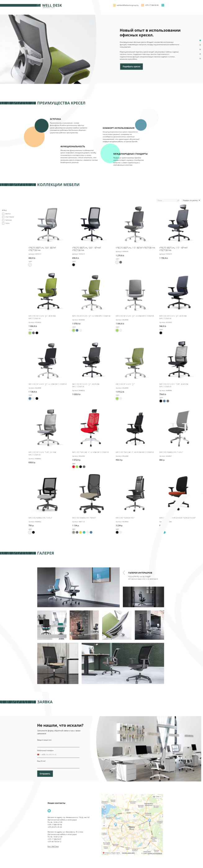
Task: Zoom in on the Minsk map
Action: pyautogui.click(x=104, y=807)
